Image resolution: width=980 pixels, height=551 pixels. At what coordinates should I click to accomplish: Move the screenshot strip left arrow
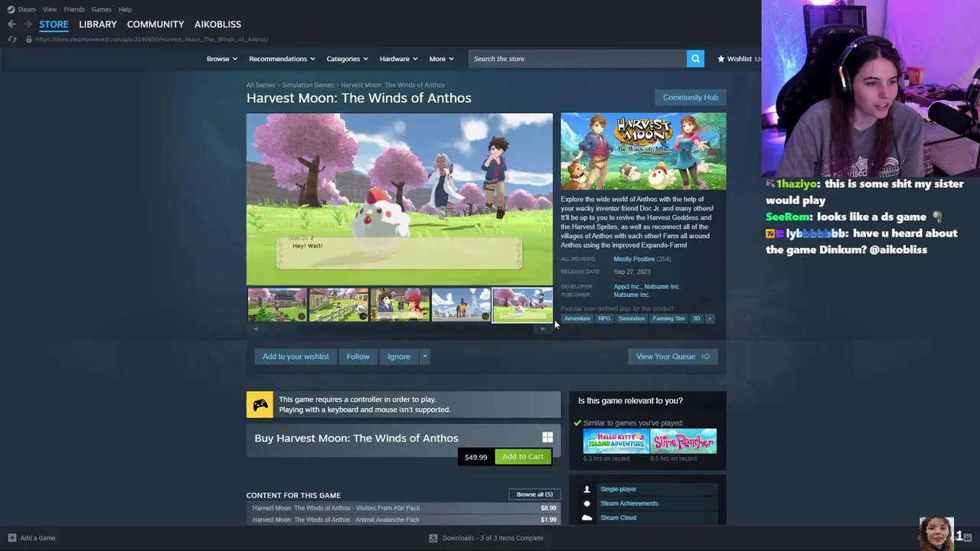[x=256, y=329]
